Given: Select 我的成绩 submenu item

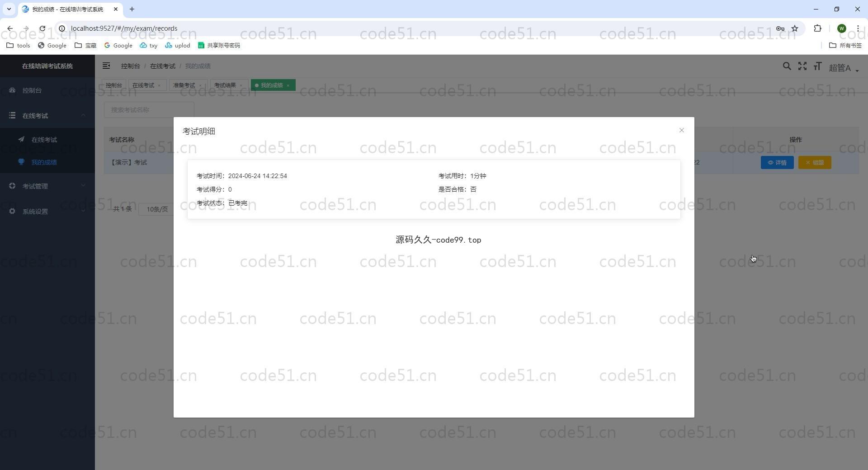Looking at the screenshot, I should (47, 162).
